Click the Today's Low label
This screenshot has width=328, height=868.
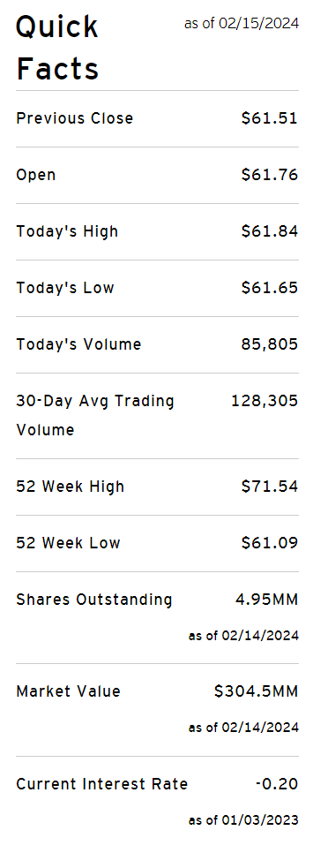pyautogui.click(x=65, y=288)
